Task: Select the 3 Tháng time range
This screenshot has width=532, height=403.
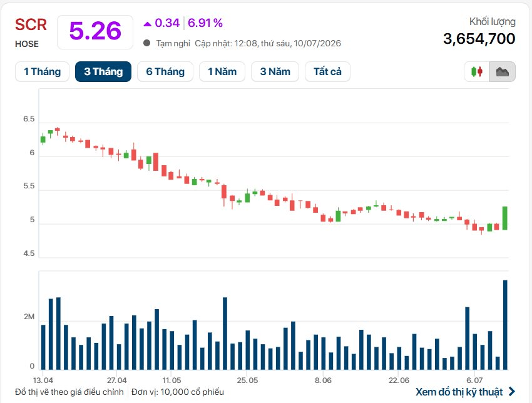Action: 103,71
